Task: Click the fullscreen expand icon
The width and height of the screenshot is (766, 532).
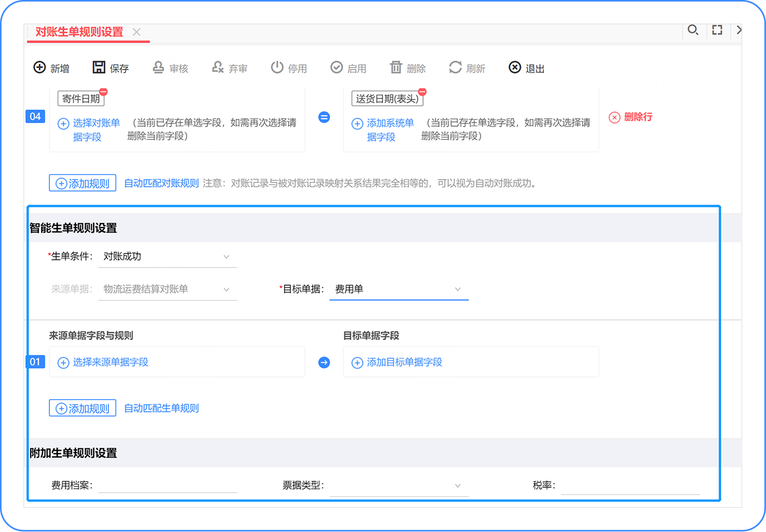Action: (x=717, y=30)
